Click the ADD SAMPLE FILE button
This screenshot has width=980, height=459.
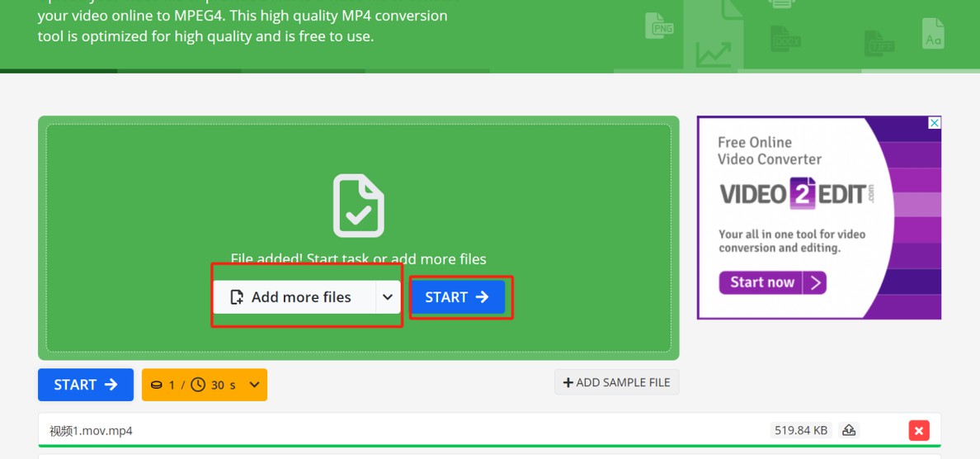pos(616,382)
